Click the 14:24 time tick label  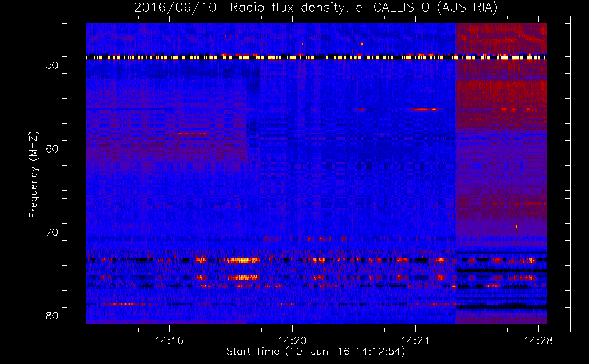[x=415, y=341]
